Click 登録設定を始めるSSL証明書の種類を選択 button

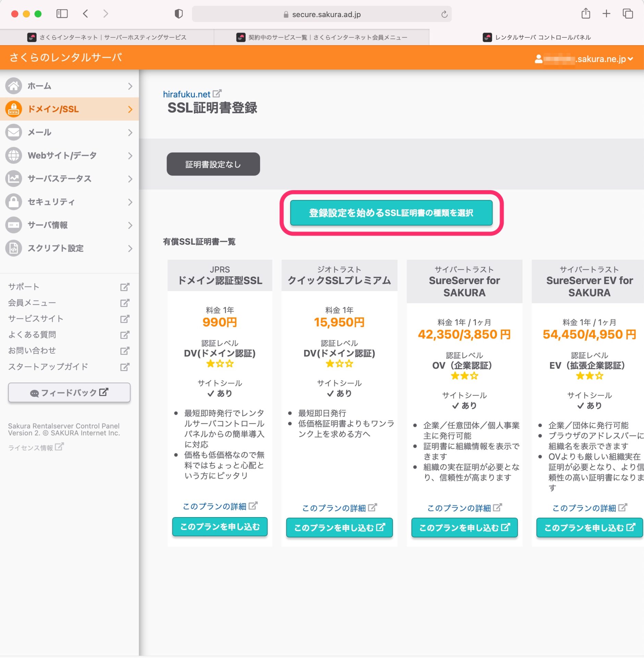tap(391, 213)
